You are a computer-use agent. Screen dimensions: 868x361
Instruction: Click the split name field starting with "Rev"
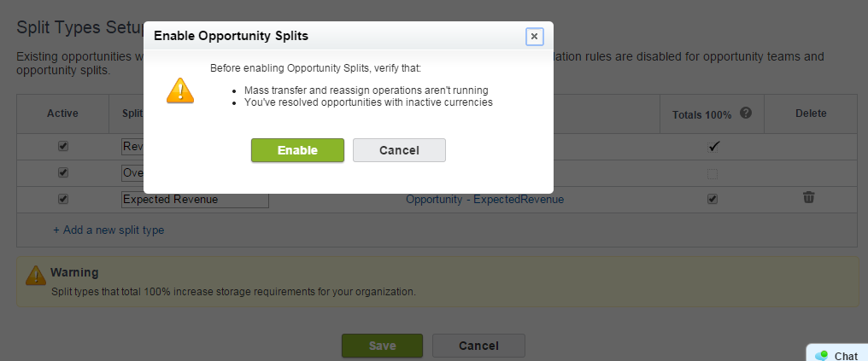click(133, 146)
